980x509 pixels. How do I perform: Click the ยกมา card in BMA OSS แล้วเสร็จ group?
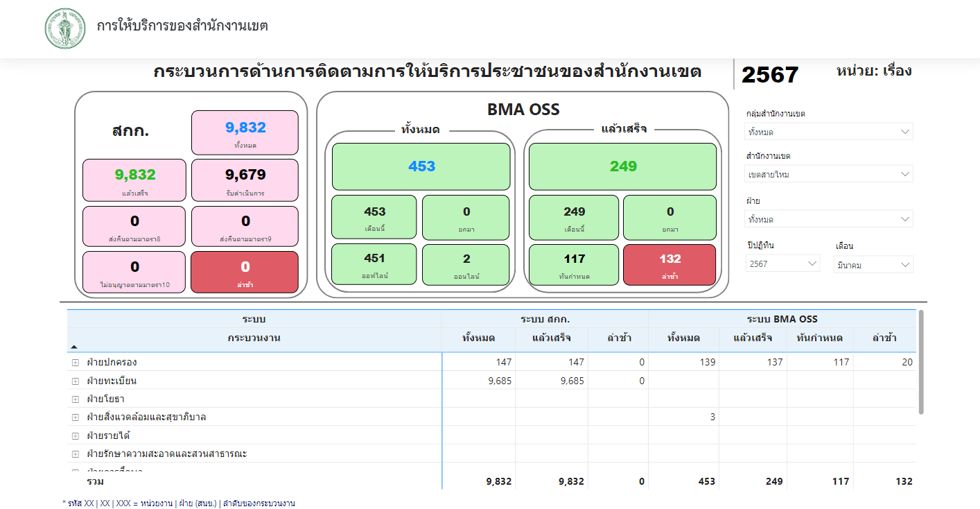point(670,217)
